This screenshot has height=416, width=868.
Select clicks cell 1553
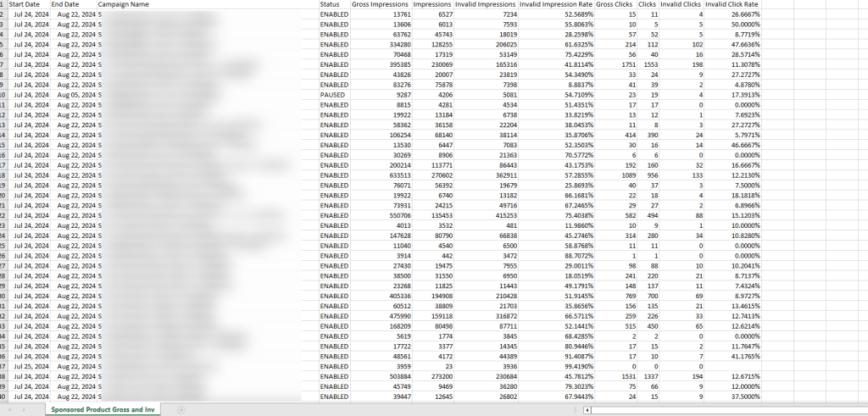coord(648,64)
